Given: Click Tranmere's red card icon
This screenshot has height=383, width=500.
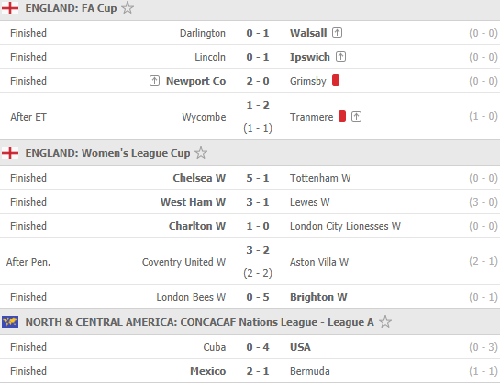Looking at the screenshot, I should pyautogui.click(x=342, y=116).
